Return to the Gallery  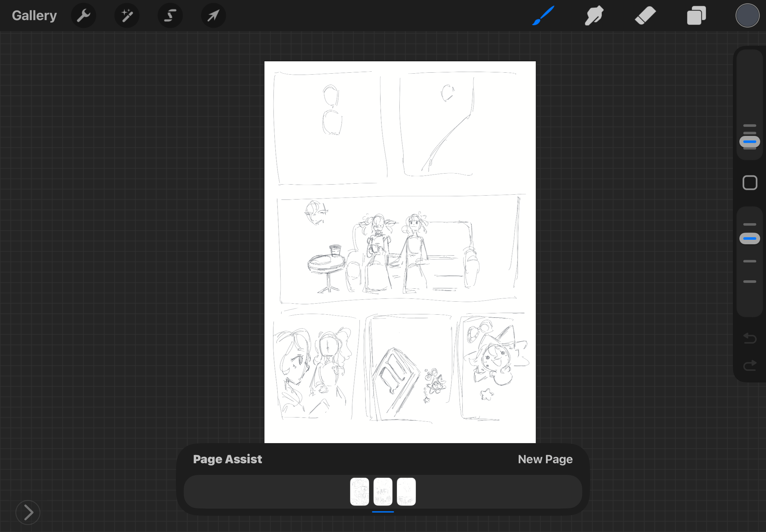(34, 16)
